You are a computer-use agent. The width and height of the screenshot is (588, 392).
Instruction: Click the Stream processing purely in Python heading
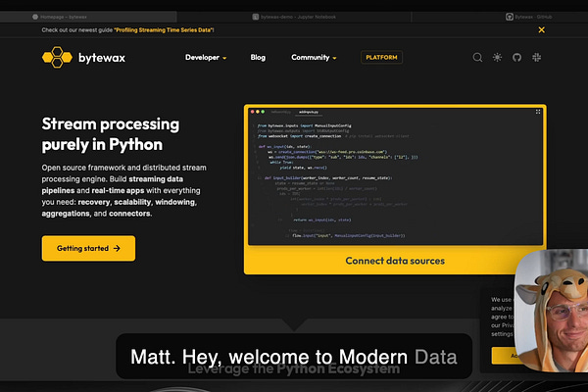[x=110, y=134]
